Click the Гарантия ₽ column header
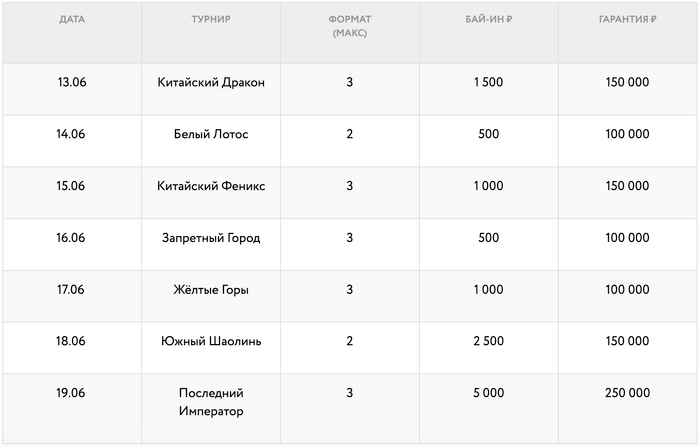 click(x=627, y=19)
